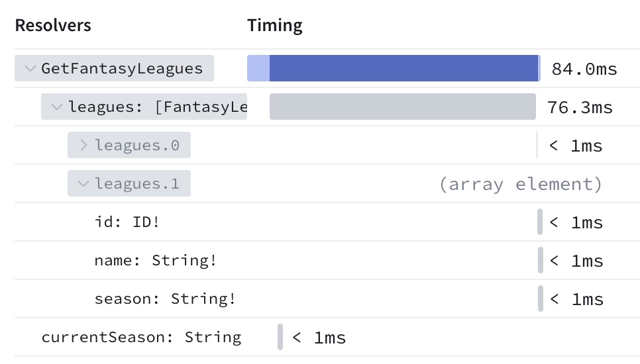The height and width of the screenshot is (364, 640).
Task: Select the leagues: [FantasyLe resolver row
Action: coord(158,107)
